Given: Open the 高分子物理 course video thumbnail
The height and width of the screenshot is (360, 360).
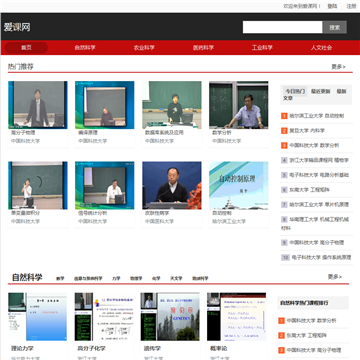Looking at the screenshot, I should click(38, 105).
